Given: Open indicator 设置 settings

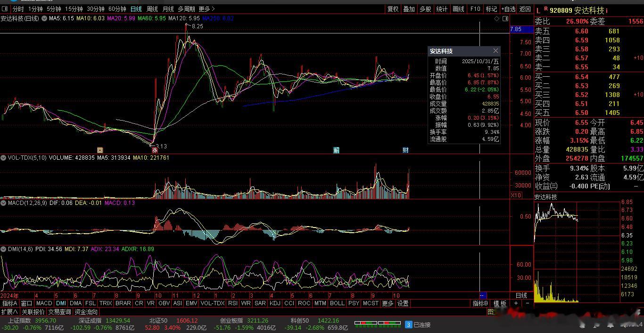Looking at the screenshot, I should coord(403,303).
